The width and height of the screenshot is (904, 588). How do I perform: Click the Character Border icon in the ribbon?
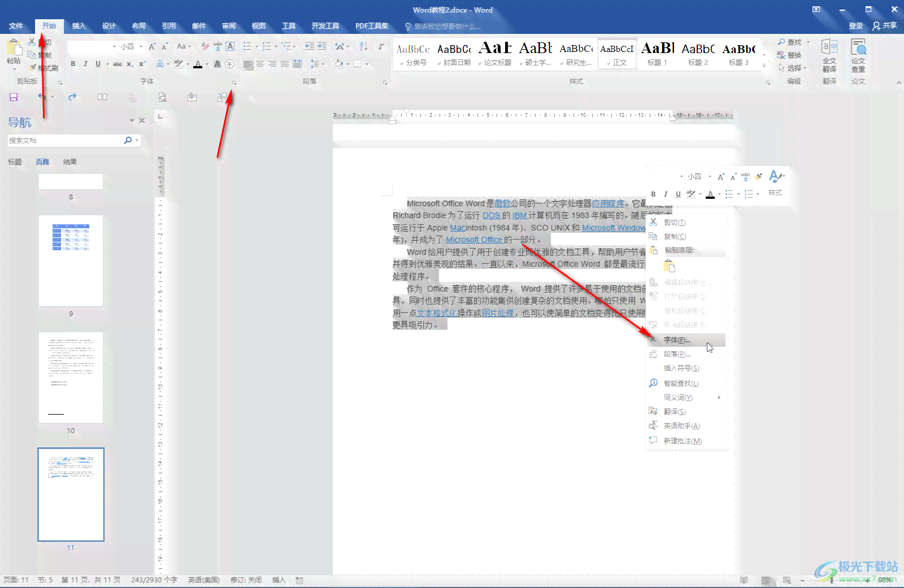coord(230,47)
